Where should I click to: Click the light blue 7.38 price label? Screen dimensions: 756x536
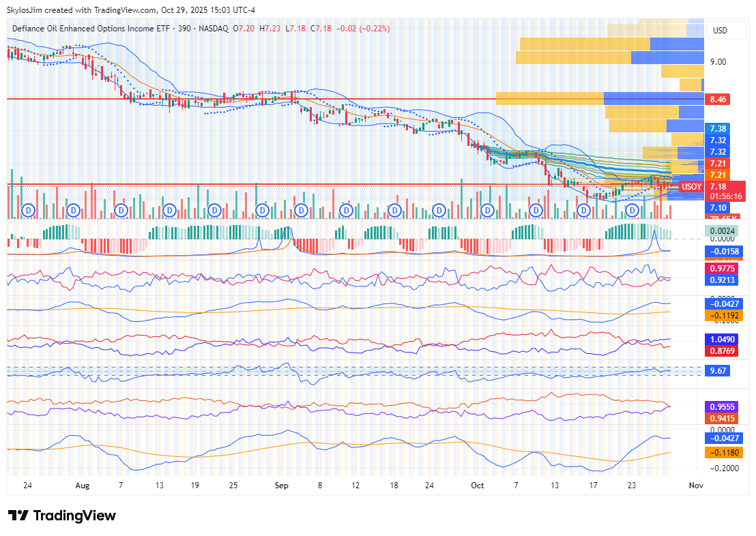[x=718, y=128]
